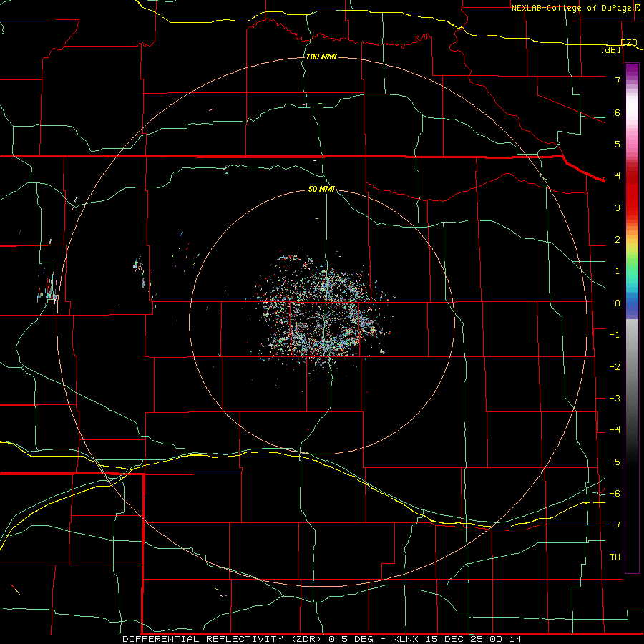Click the 3 value on the scale
Screen dimensions: 644x644
pyautogui.click(x=618, y=208)
